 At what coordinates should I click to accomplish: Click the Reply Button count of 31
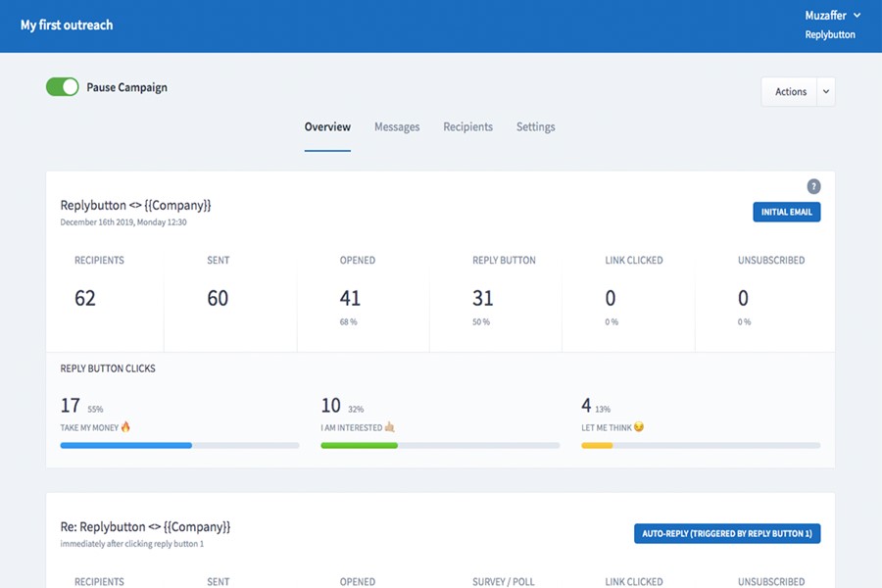click(x=482, y=298)
